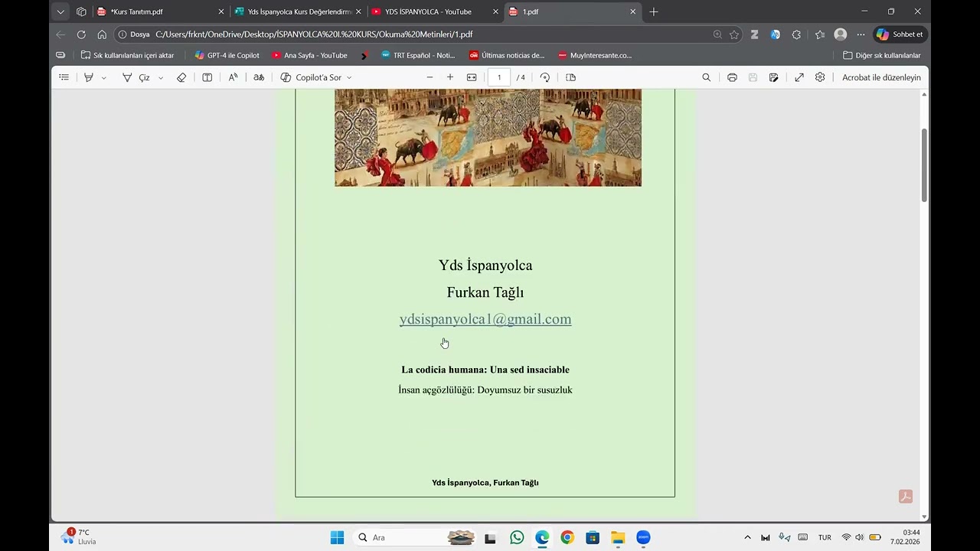Switch to YDS İSPANYOLCA - YouTube tab

pyautogui.click(x=435, y=11)
